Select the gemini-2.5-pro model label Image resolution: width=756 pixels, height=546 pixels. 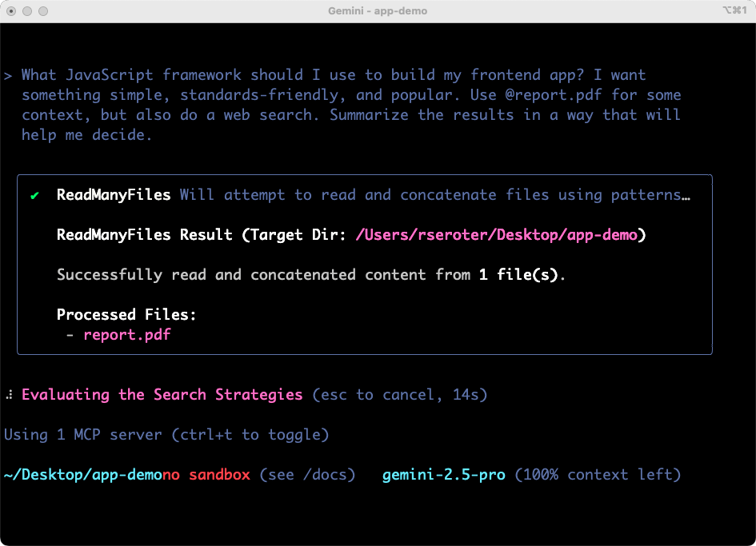443,475
